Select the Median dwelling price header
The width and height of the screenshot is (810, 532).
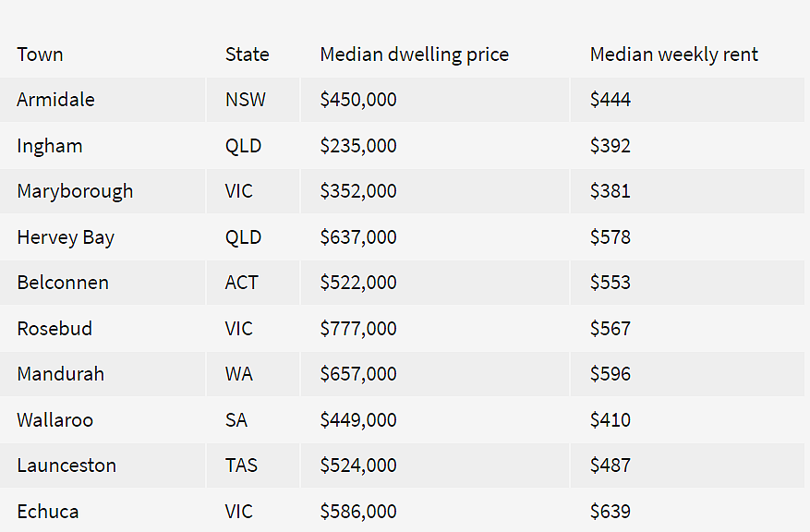click(x=414, y=54)
